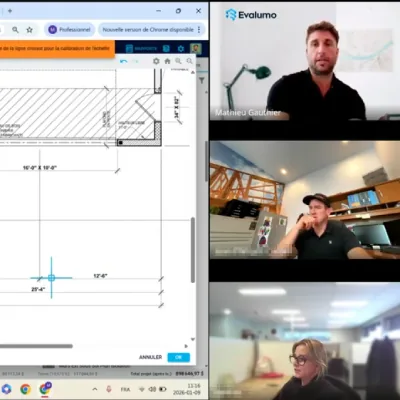Open the user profile avatar
Image resolution: width=400 pixels, height=400 pixels.
(196, 49)
